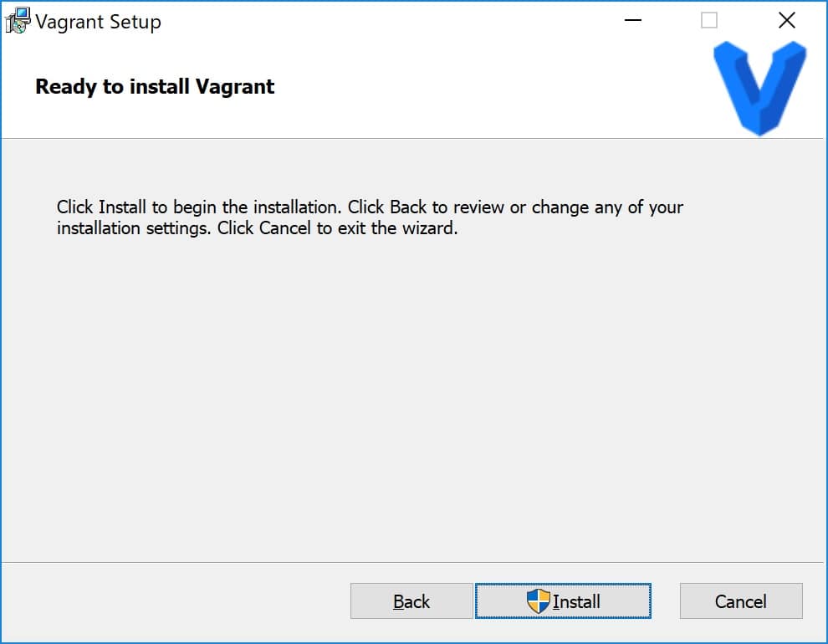Viewport: 828px width, 644px height.
Task: Click the grayed-out maximize box
Action: coord(708,21)
